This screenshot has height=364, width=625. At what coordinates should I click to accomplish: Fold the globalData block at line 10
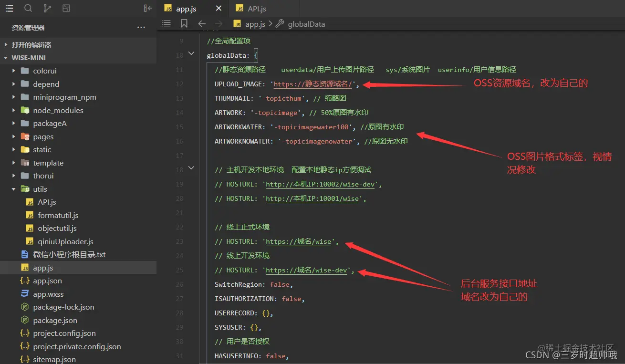191,53
